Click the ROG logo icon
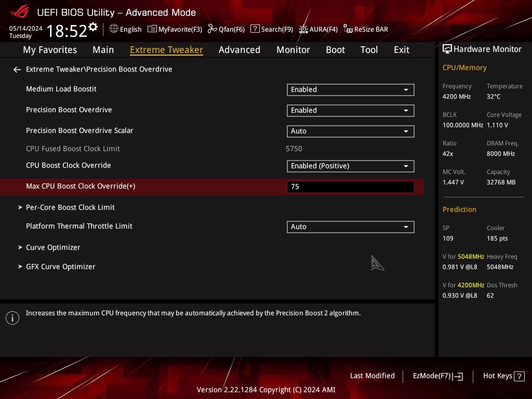532x399 pixels. [20, 12]
